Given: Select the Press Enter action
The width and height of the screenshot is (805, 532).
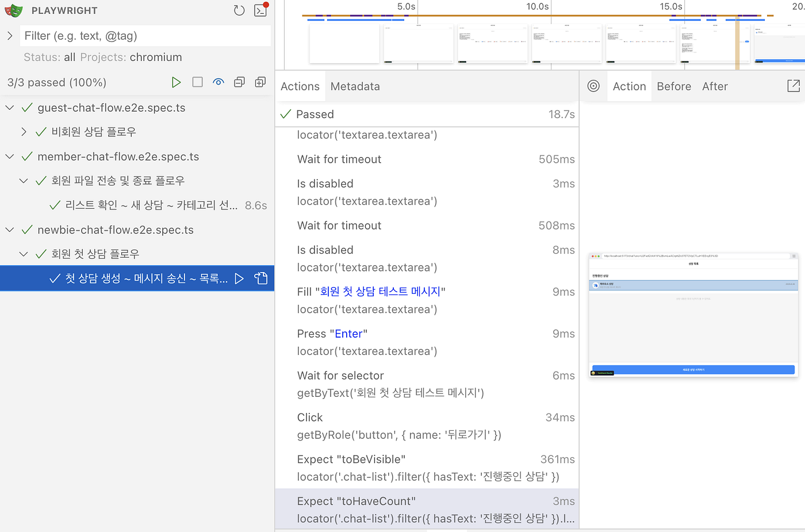Looking at the screenshot, I should point(427,342).
